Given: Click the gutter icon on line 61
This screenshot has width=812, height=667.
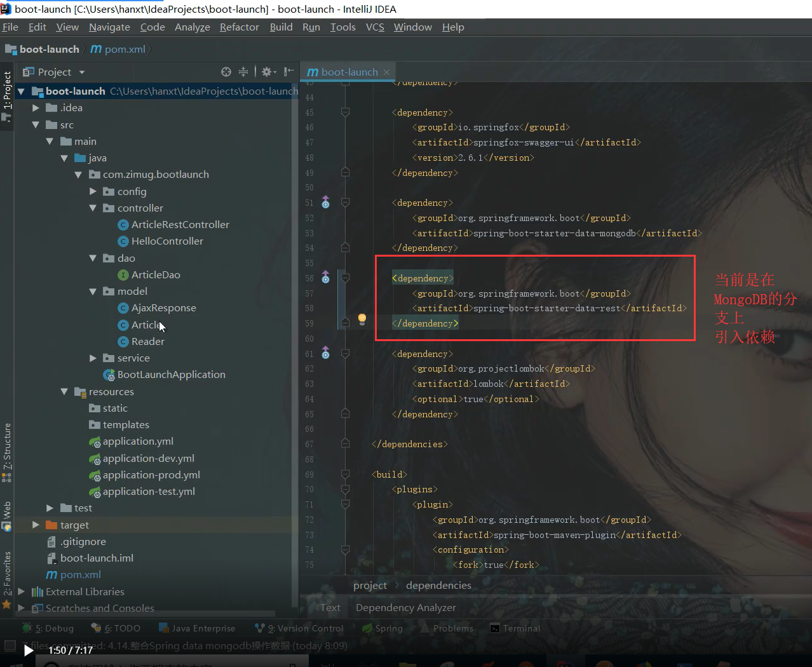Looking at the screenshot, I should point(325,353).
